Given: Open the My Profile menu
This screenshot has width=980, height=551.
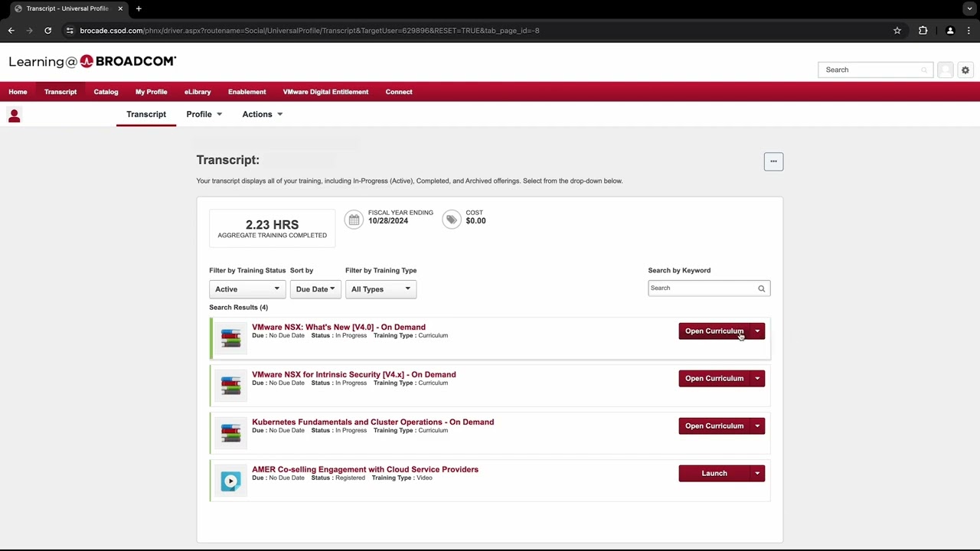Looking at the screenshot, I should [151, 92].
